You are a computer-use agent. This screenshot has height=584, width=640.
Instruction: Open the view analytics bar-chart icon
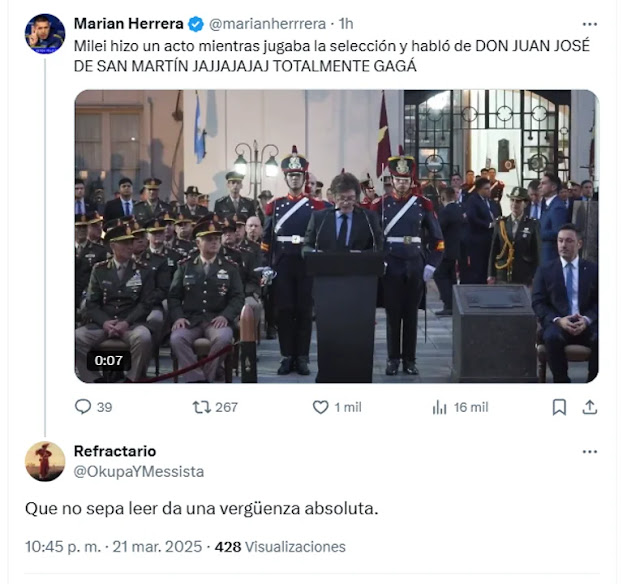pyautogui.click(x=439, y=407)
